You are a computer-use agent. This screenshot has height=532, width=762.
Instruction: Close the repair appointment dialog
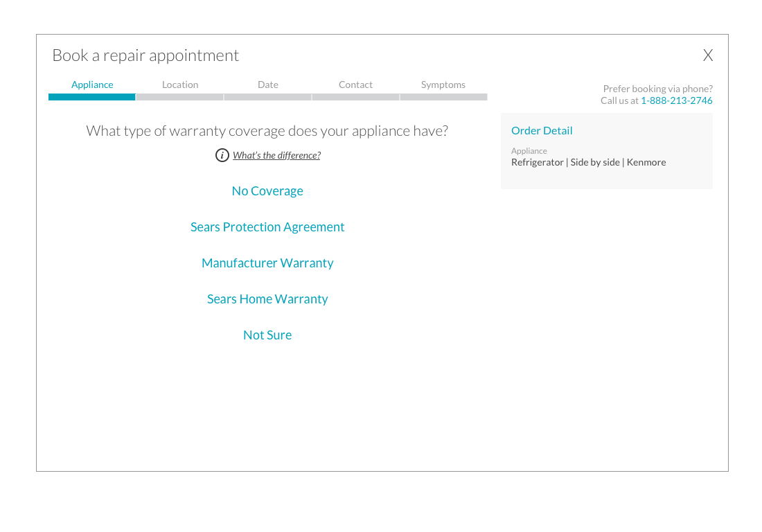coord(707,55)
